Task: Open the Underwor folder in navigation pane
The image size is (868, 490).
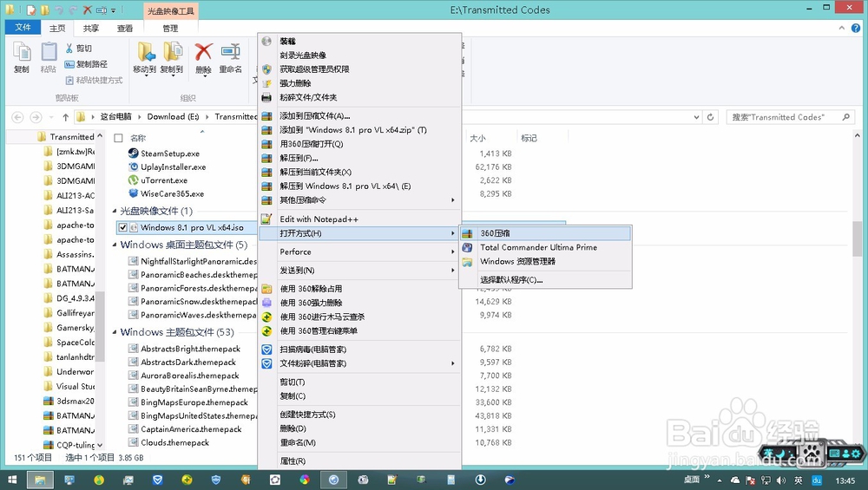Action: point(75,372)
